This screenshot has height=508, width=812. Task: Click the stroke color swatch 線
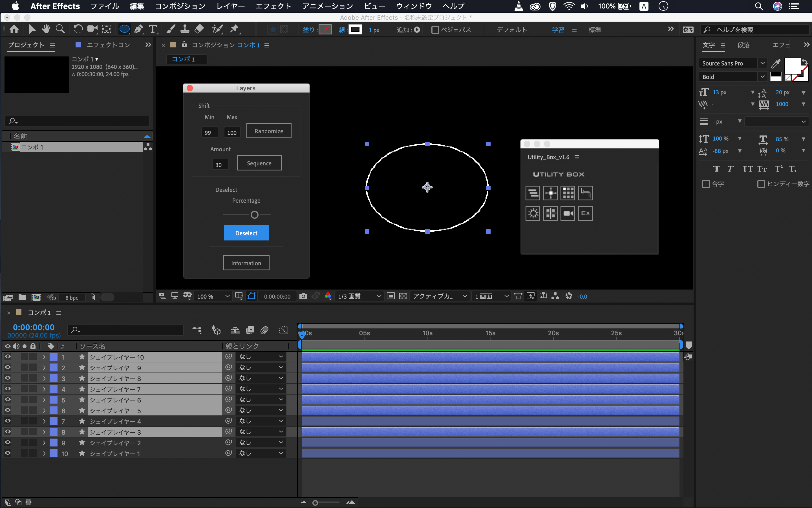click(x=355, y=30)
